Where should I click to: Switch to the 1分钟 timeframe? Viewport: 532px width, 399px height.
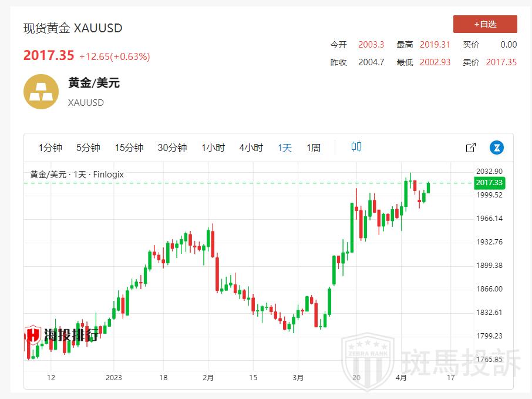[x=50, y=147]
